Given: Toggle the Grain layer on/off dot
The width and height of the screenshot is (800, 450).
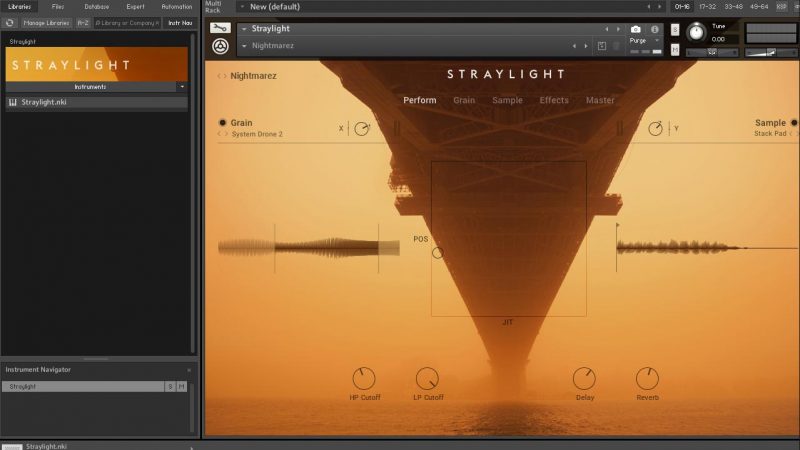Looking at the screenshot, I should 222,122.
